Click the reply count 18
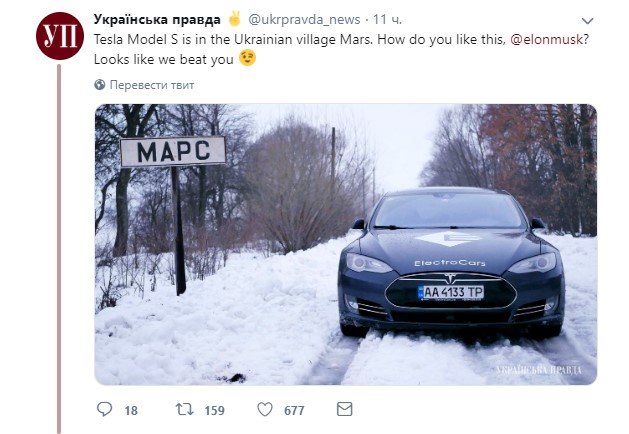The image size is (629, 434). [131, 410]
